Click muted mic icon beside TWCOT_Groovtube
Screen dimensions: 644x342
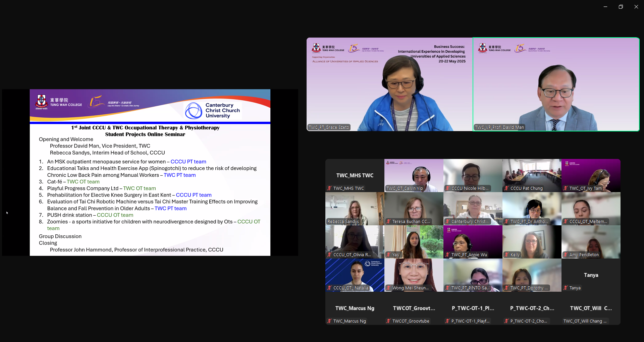(x=388, y=321)
